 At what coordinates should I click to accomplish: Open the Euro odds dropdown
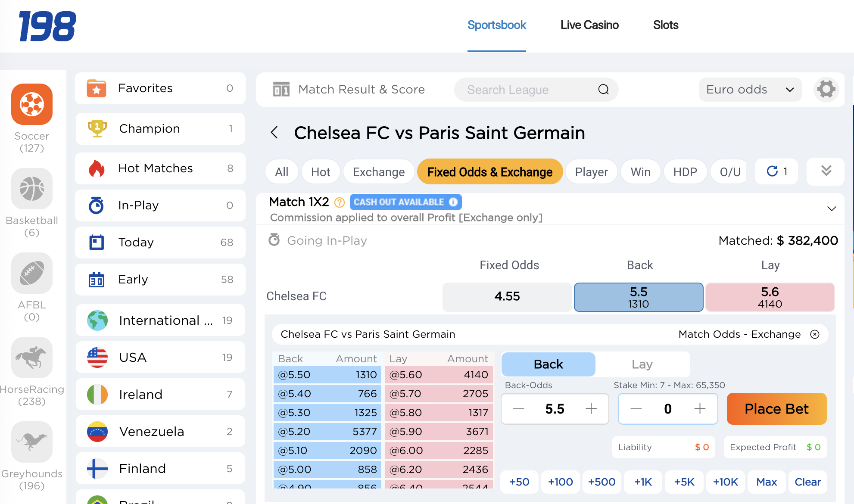click(x=750, y=90)
